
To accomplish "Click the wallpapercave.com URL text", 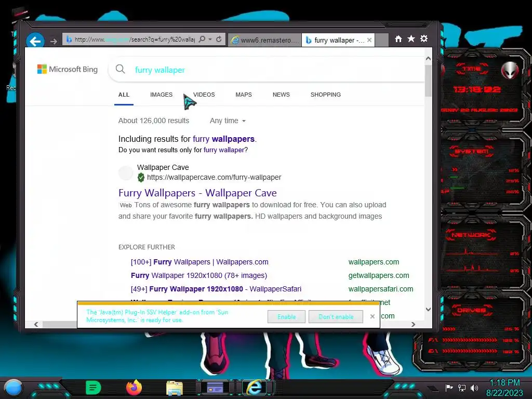I will coord(214,178).
